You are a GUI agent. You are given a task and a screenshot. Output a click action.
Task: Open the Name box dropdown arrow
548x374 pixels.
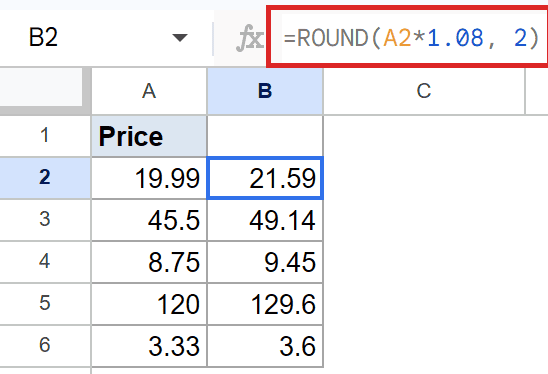pyautogui.click(x=180, y=37)
